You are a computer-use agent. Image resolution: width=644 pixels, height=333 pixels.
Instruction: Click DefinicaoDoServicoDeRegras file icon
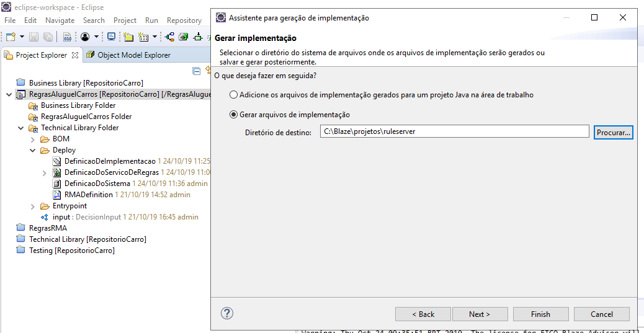pos(56,172)
